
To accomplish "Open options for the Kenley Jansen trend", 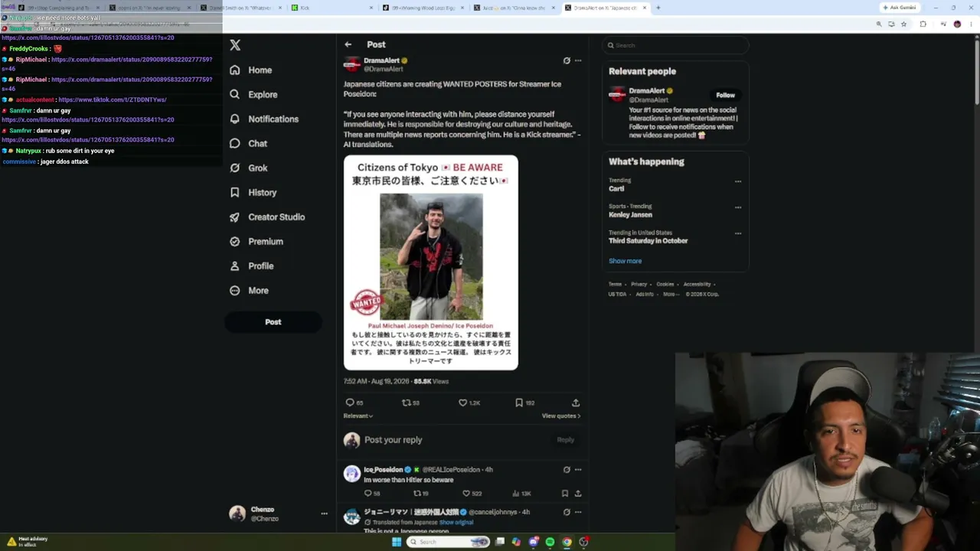I will (x=738, y=207).
